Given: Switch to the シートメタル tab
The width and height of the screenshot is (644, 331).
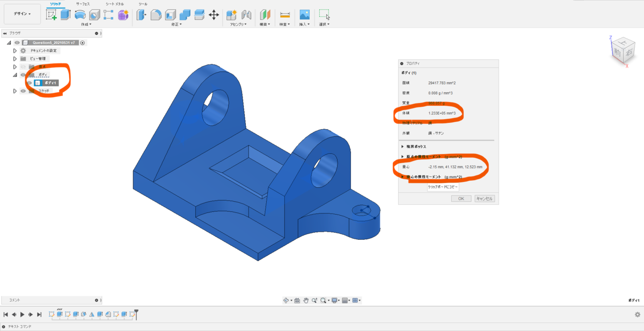Looking at the screenshot, I should click(x=114, y=3).
